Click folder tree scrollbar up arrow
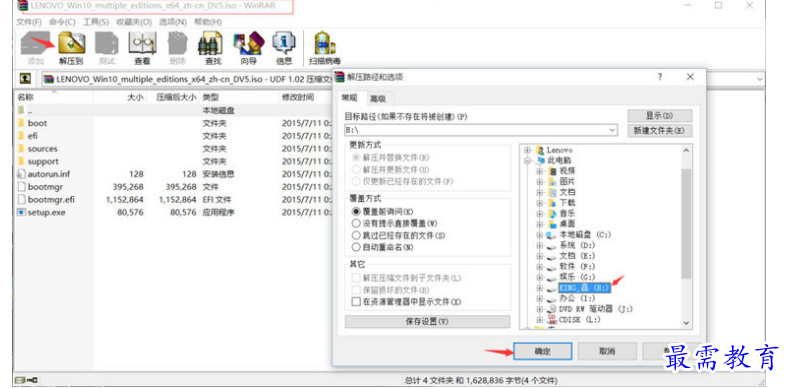 coord(686,150)
